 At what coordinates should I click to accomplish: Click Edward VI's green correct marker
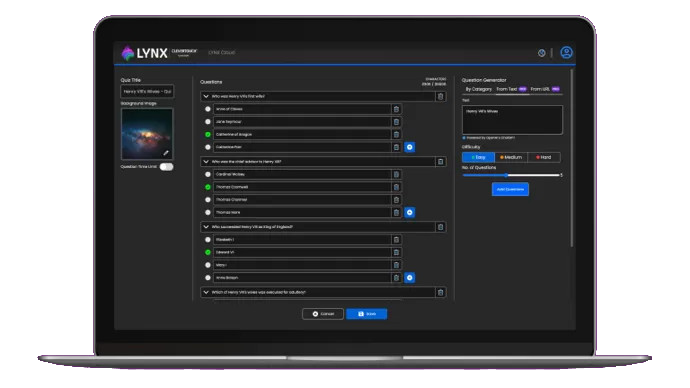208,253
